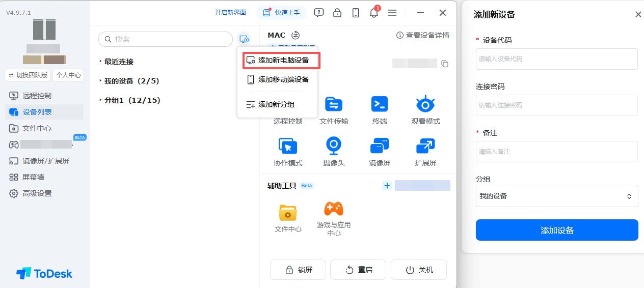Image resolution: width=644 pixels, height=288 pixels.
Task: Click the blue Add Device (添加设备) button
Action: 557,230
